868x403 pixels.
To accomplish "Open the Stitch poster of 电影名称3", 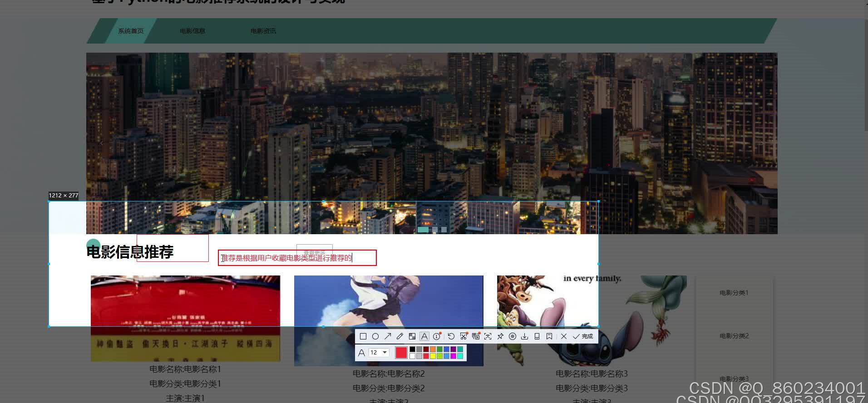I will [x=592, y=320].
